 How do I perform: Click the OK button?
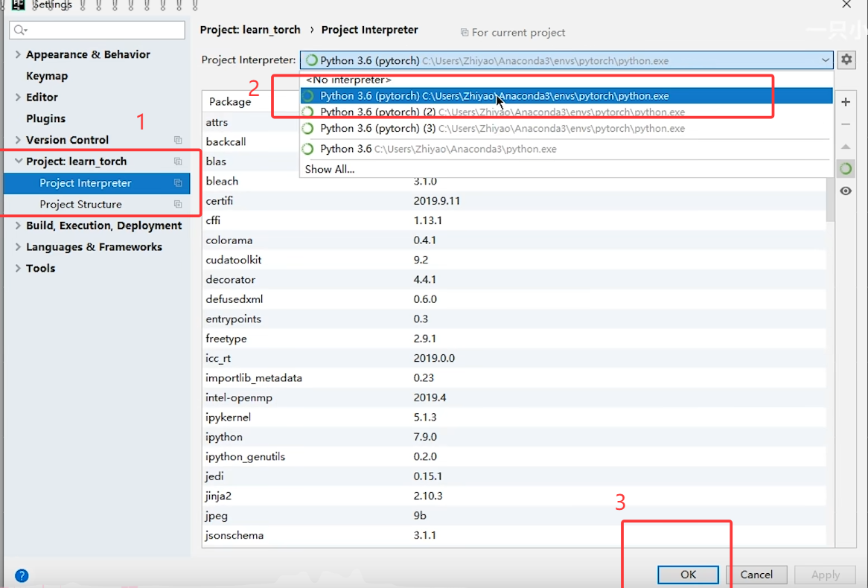pyautogui.click(x=688, y=575)
